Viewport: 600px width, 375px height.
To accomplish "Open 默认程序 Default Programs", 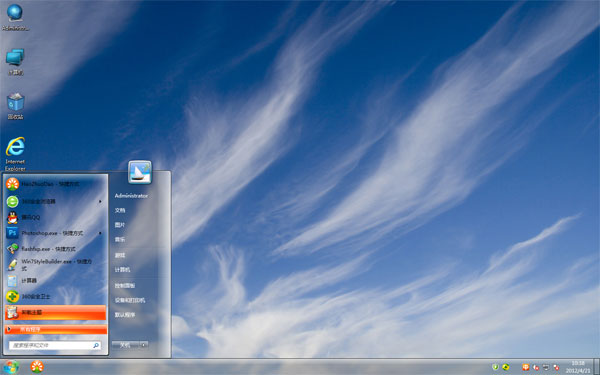I will [125, 315].
